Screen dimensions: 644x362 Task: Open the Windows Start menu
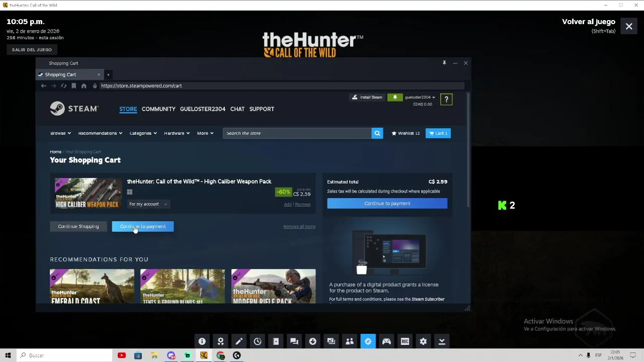click(8, 355)
